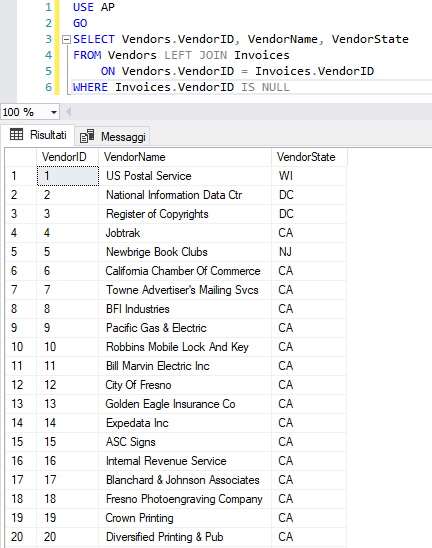The image size is (432, 548).
Task: Click Internal Revenue Service cell
Action: click(x=185, y=461)
